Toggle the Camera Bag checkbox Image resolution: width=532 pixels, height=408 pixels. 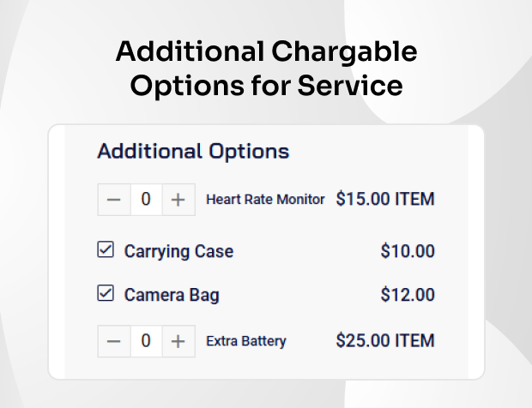tap(106, 294)
